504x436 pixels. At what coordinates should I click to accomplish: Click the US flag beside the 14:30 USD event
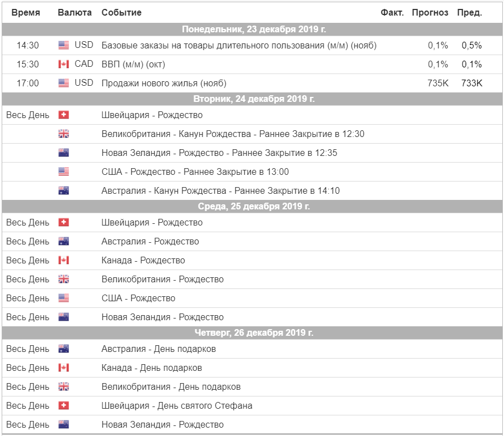tap(63, 45)
